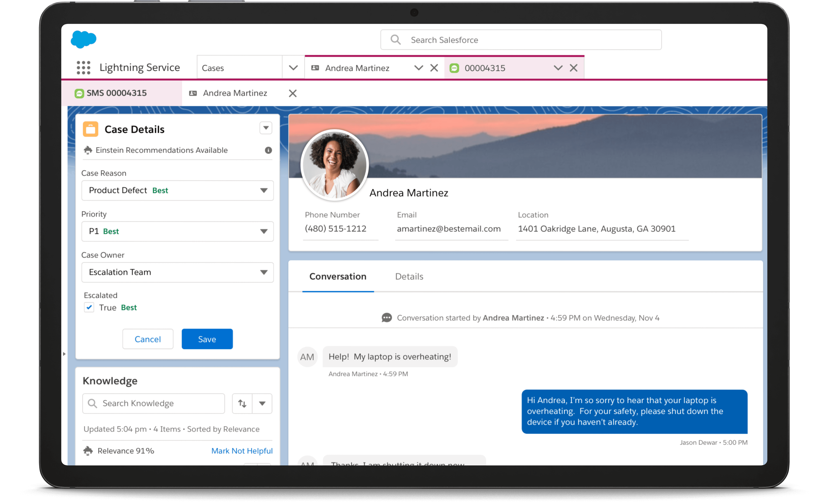
Task: Click the magnifier in Search Knowledge field
Action: (x=92, y=403)
